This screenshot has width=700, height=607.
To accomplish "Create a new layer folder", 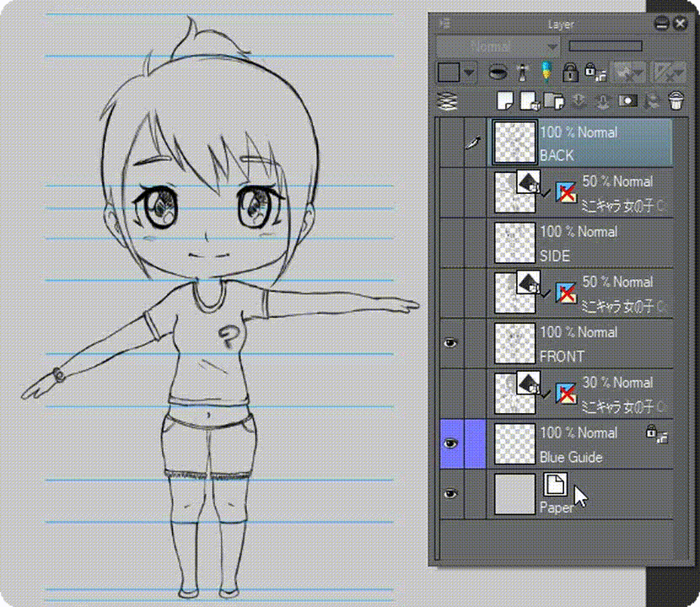I will point(554,101).
